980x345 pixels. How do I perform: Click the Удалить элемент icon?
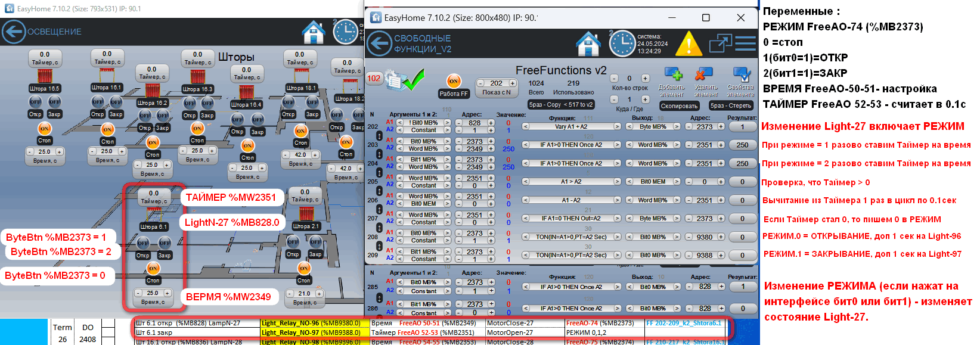[704, 75]
